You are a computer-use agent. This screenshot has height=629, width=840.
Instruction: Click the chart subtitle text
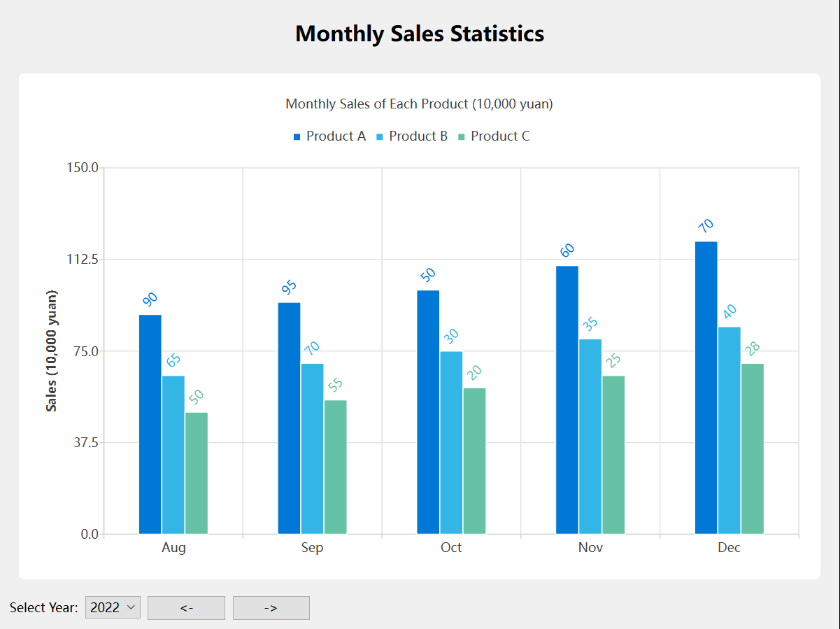click(420, 104)
